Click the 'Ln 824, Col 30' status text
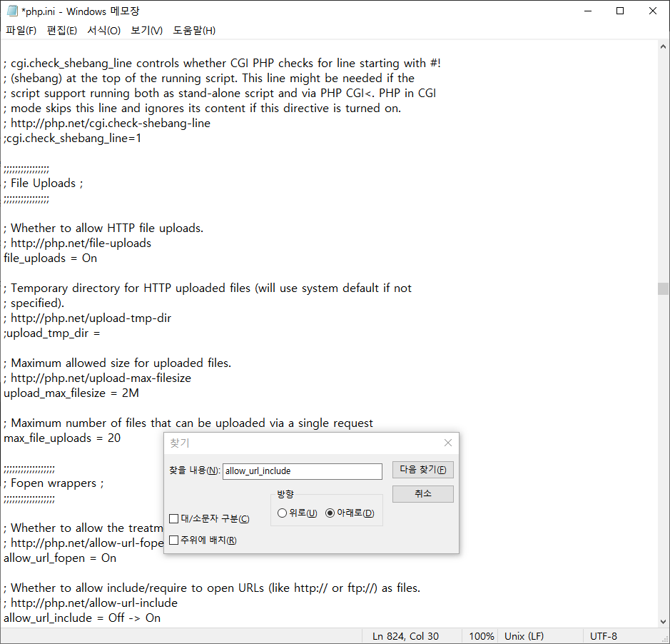Image resolution: width=670 pixels, height=644 pixels. (x=405, y=636)
